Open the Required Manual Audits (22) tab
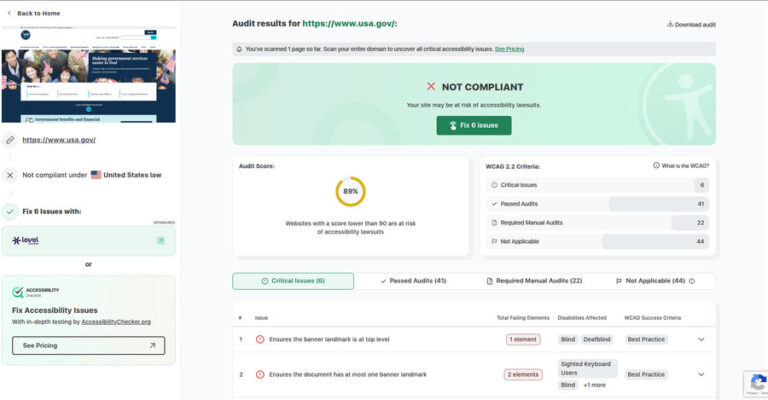Viewport: 768px width, 400px height. (x=534, y=281)
